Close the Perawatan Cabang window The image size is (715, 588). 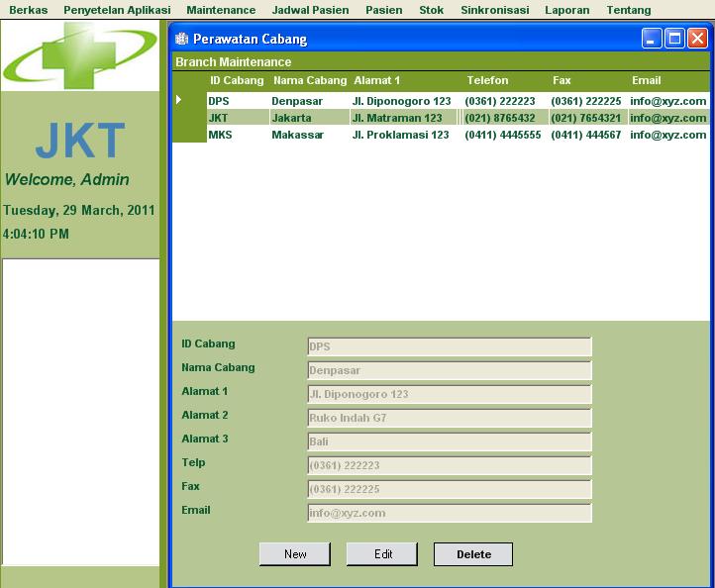[x=698, y=39]
